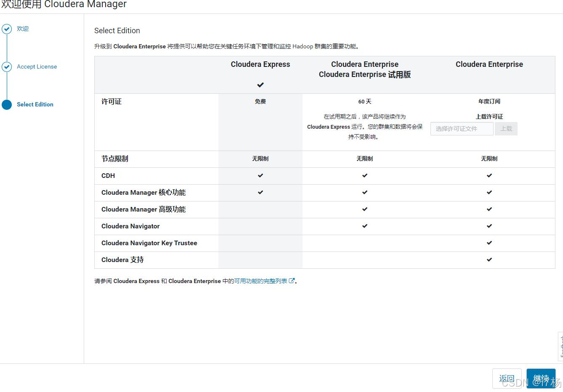Click the filled circle indicator for Select Edition
The height and width of the screenshot is (392, 563).
pos(7,104)
